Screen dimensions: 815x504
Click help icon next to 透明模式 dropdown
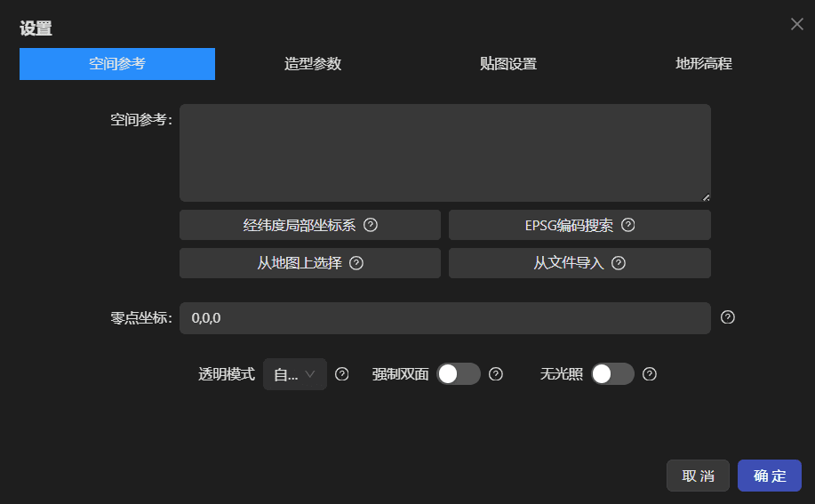[341, 374]
